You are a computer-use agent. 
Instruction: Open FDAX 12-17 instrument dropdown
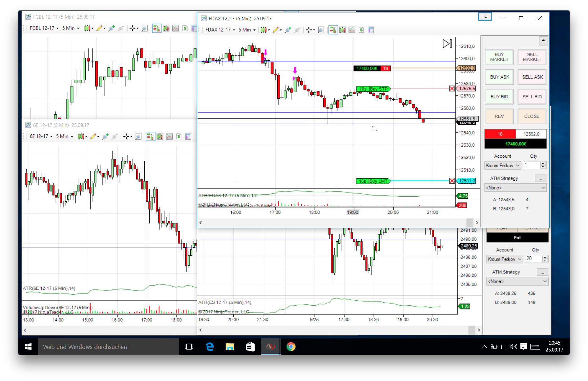220,30
